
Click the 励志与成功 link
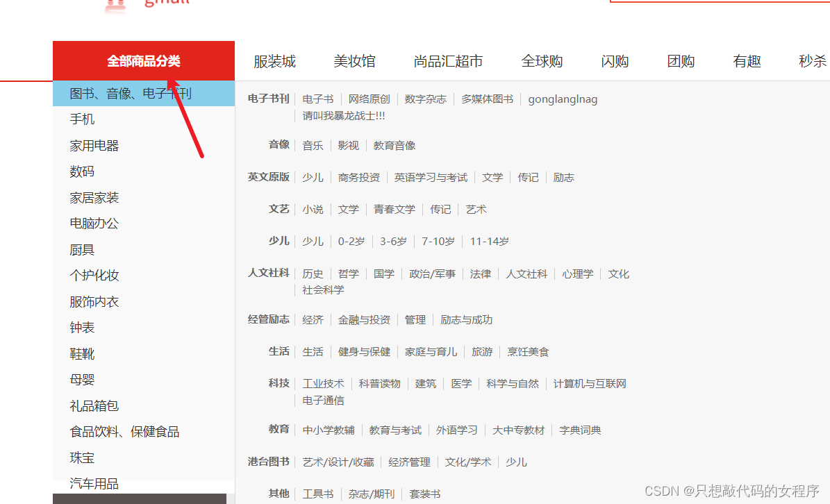click(466, 320)
